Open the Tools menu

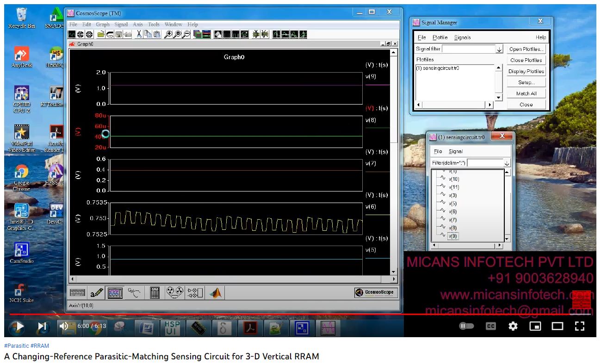(x=154, y=25)
